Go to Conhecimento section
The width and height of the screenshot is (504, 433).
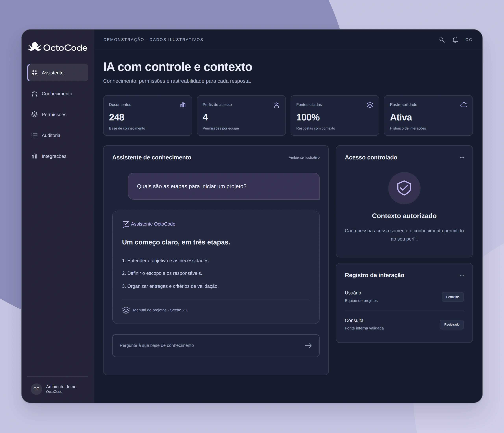(58, 94)
